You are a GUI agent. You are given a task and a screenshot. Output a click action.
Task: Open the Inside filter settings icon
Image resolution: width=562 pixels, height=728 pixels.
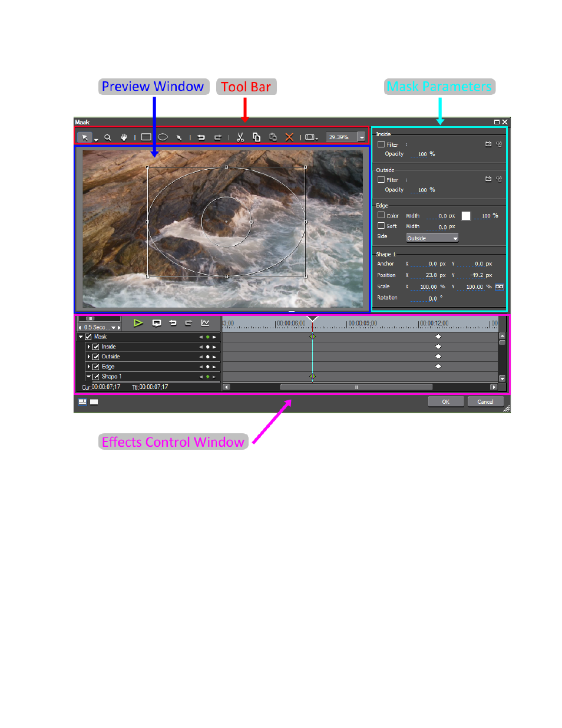click(x=499, y=144)
